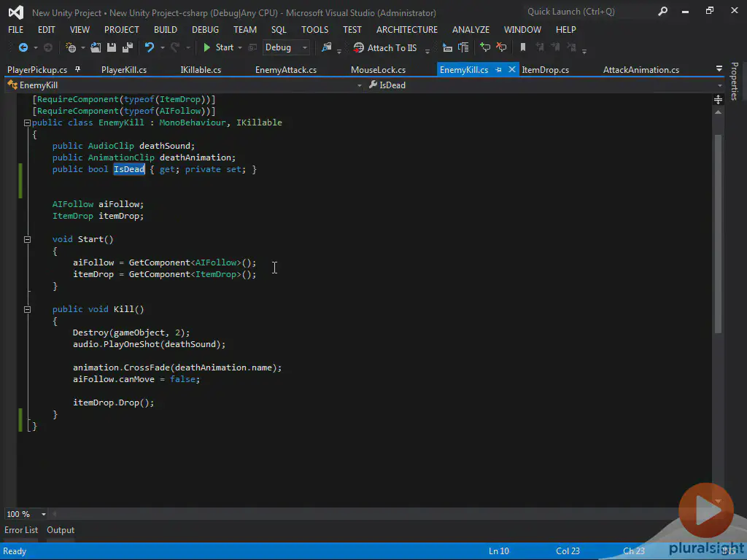The height and width of the screenshot is (560, 747).
Task: Click the Redo arrow icon
Action: [x=175, y=47]
